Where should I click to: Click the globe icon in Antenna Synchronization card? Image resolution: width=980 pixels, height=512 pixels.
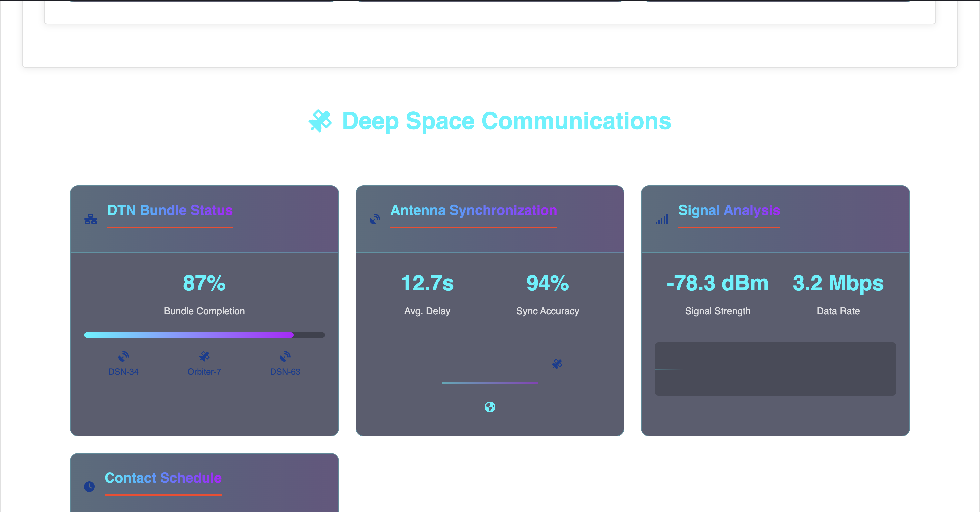click(490, 407)
